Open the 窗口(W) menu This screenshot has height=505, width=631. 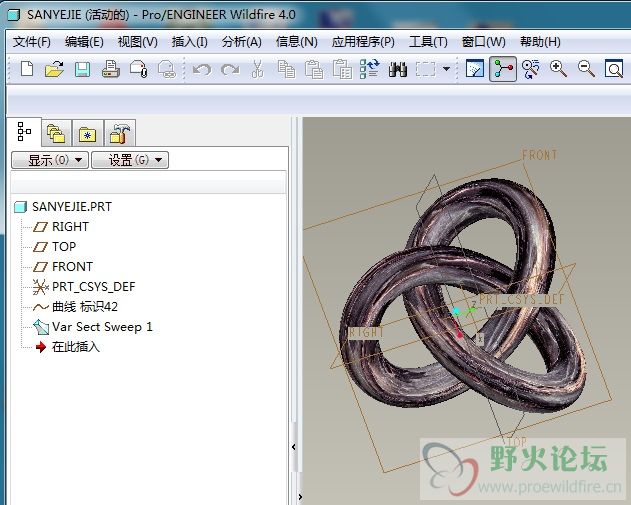483,42
